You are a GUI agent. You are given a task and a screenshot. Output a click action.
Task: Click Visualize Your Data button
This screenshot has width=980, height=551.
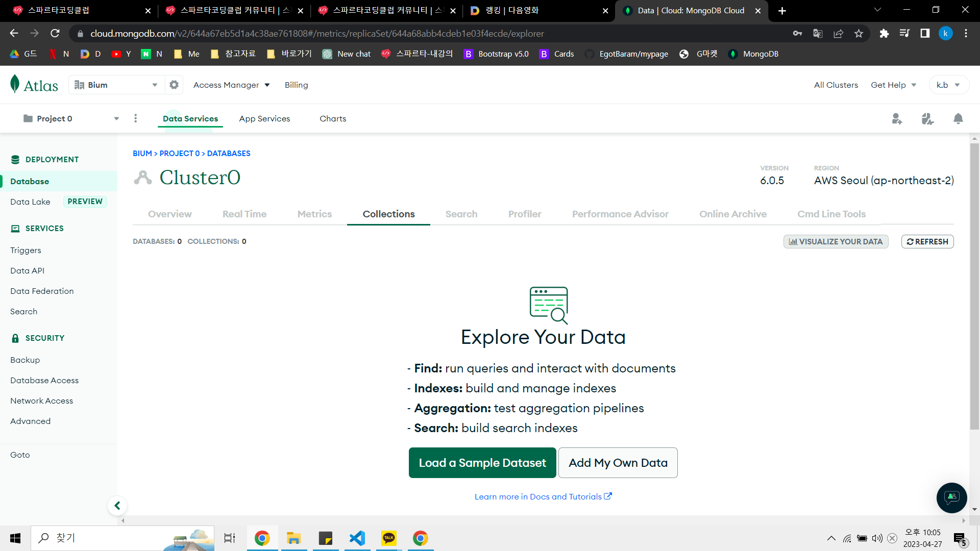coord(836,241)
